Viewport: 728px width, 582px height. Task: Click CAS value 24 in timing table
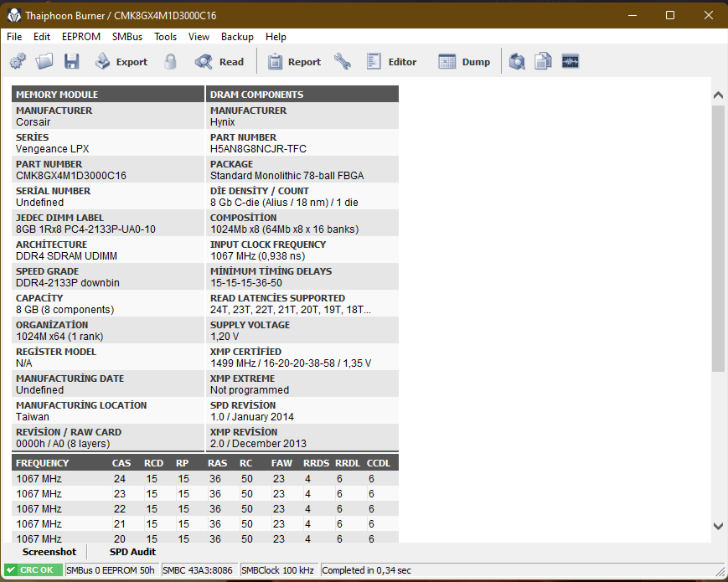pos(120,478)
